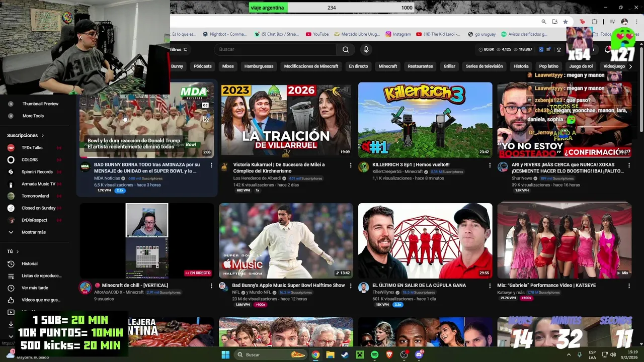The width and height of the screenshot is (644, 362).
Task: Select the Series de televisión chip
Action: [484, 66]
